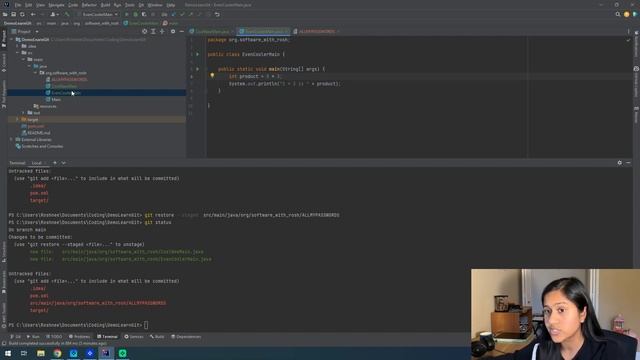Select pom.xml in project tree
Screen dimensions: 640x360
coord(33,126)
